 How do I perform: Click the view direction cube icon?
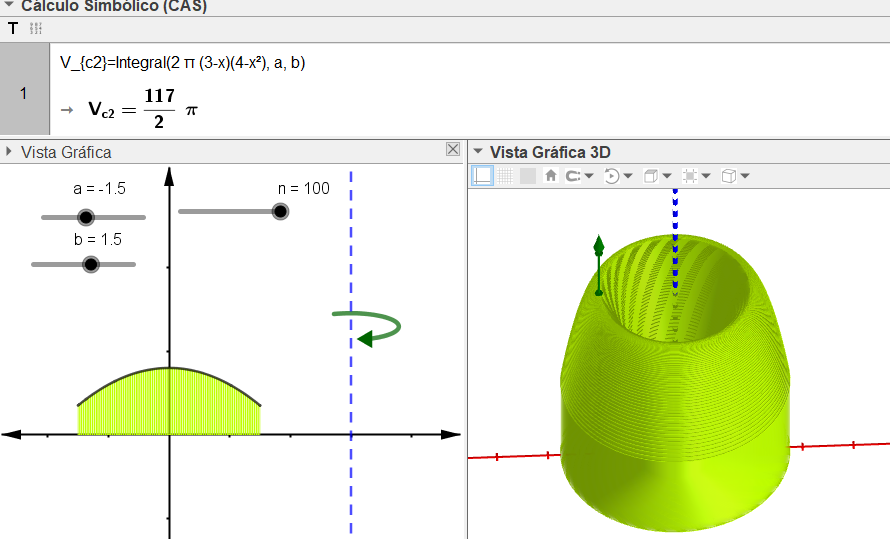click(x=651, y=176)
